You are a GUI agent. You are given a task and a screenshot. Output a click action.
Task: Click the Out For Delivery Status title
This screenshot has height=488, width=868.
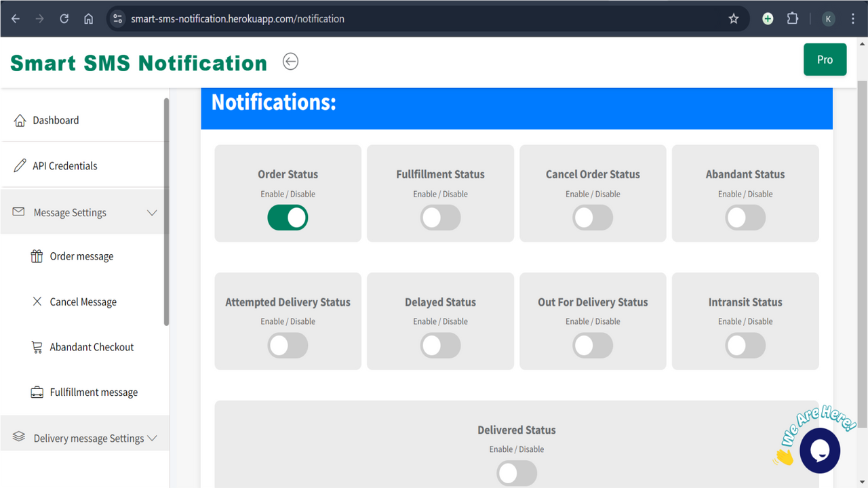coord(593,302)
